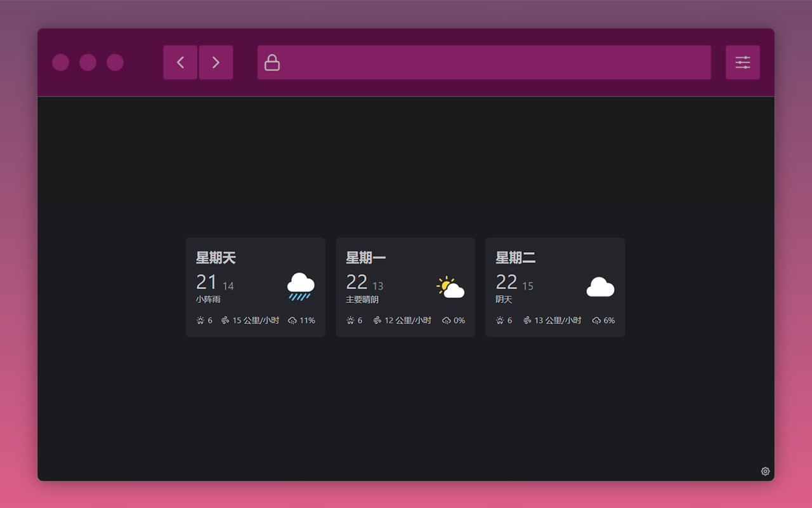Viewport: 812px width, 508px height.
Task: Click the low temperature 14 on 星期天
Action: 228,286
